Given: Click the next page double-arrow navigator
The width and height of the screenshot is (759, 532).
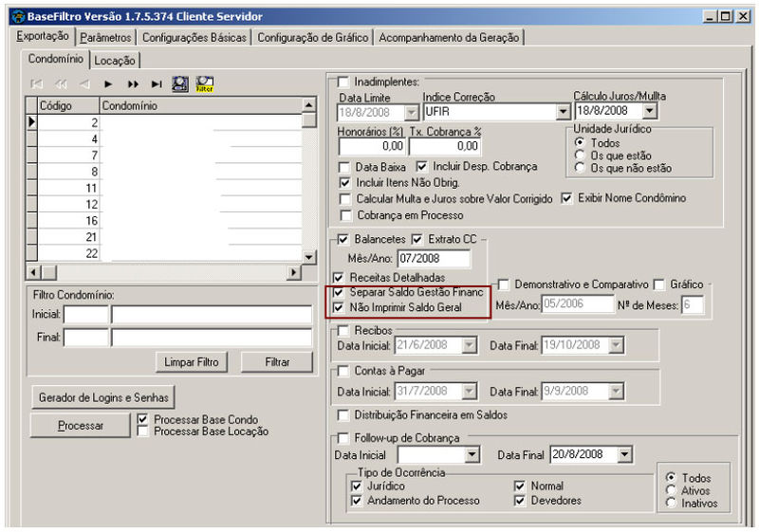Looking at the screenshot, I should pyautogui.click(x=133, y=84).
